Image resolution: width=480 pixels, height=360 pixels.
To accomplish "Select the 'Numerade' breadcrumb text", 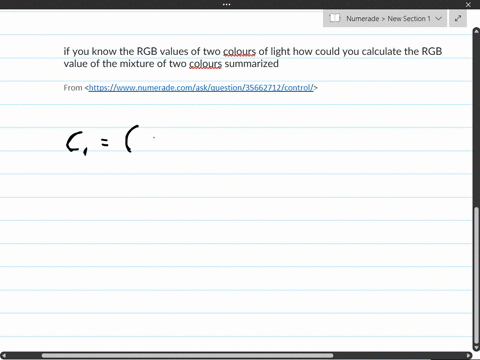I will (362, 19).
